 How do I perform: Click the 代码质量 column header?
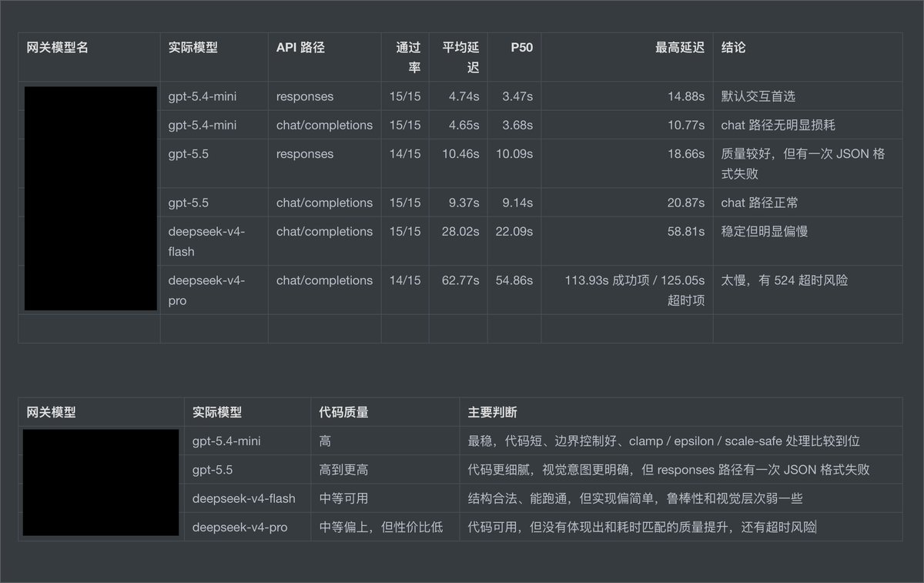pos(343,412)
